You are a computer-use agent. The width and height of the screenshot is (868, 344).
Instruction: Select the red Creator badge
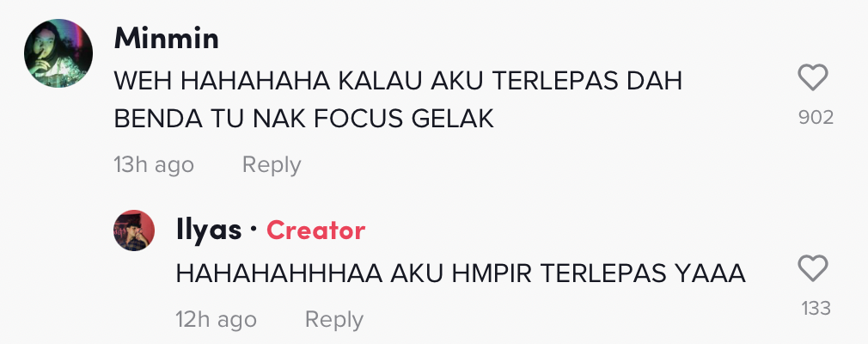click(x=315, y=230)
